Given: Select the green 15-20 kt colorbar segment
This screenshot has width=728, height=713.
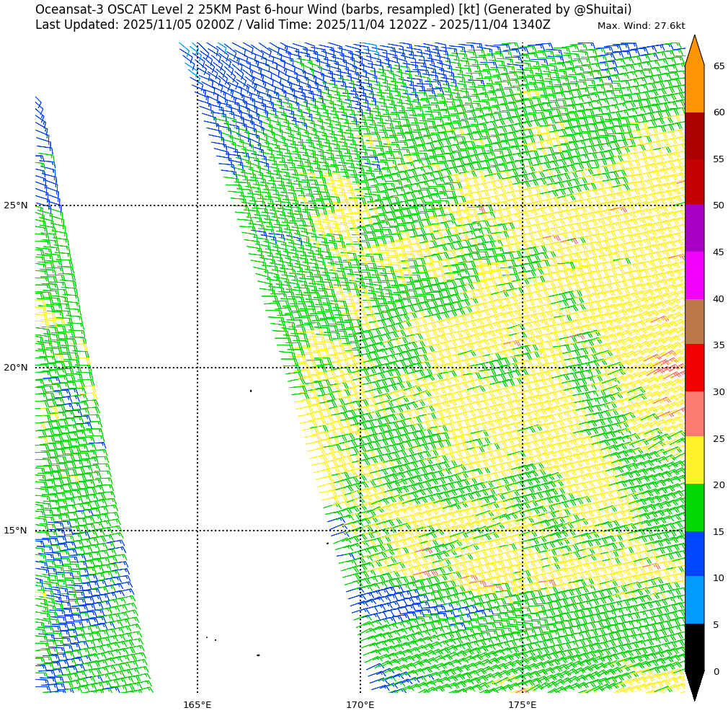Looking at the screenshot, I should [x=694, y=508].
